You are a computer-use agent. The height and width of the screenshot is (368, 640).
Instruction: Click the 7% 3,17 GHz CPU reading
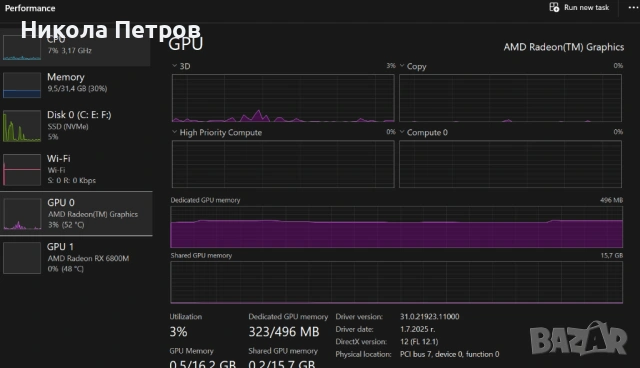(x=69, y=51)
